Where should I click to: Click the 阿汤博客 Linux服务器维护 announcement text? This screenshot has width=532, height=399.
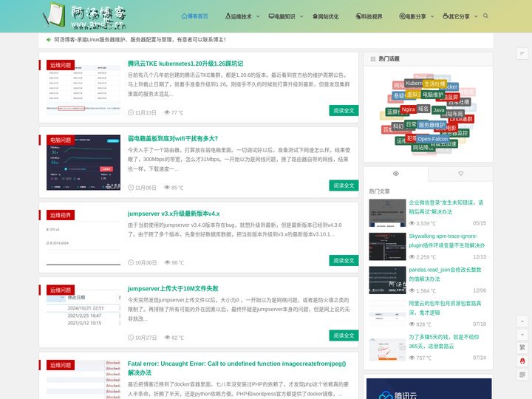pos(140,40)
